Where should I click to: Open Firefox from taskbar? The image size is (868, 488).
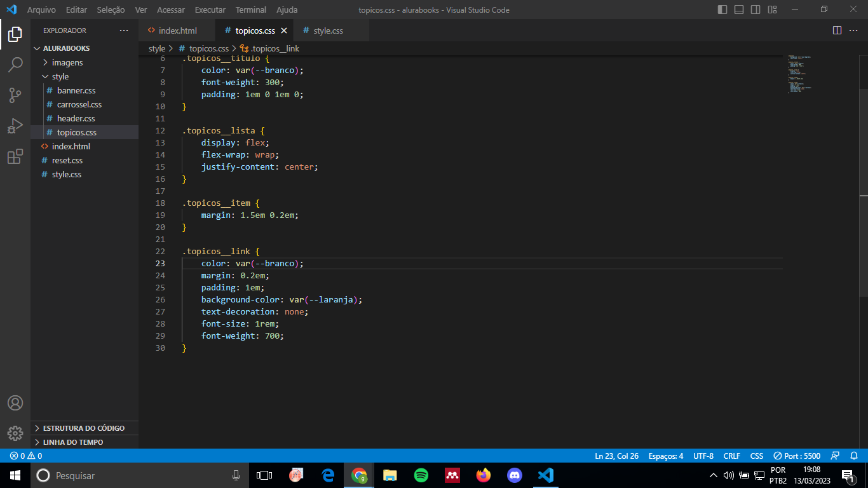484,475
